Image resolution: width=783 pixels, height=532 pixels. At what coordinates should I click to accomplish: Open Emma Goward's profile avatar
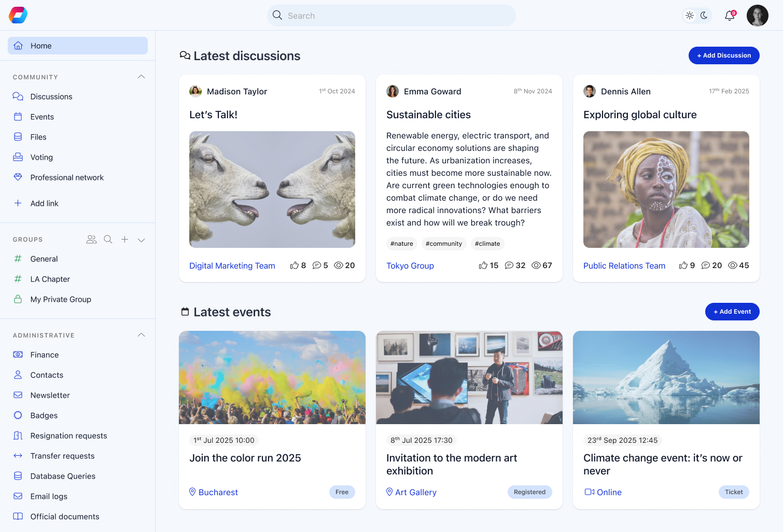click(393, 91)
